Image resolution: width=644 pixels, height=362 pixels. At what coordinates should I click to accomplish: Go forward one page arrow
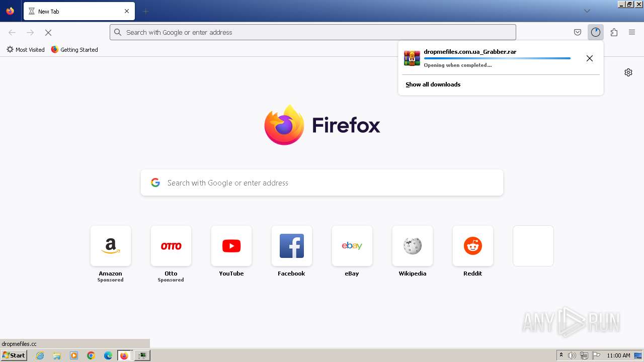tap(30, 32)
